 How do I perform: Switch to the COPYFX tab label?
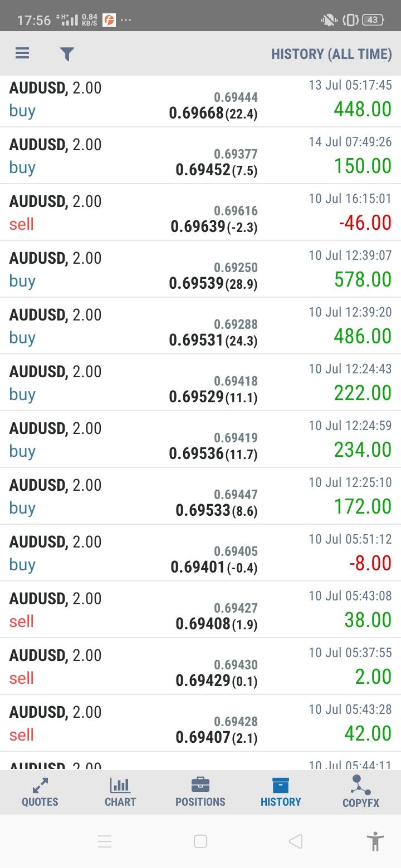(x=361, y=802)
